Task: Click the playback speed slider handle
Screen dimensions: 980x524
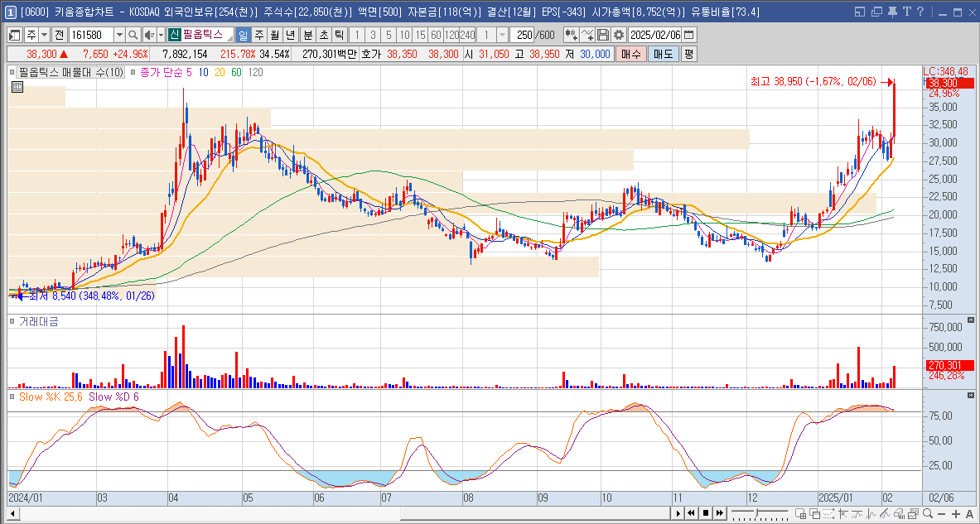Action: (x=757, y=512)
